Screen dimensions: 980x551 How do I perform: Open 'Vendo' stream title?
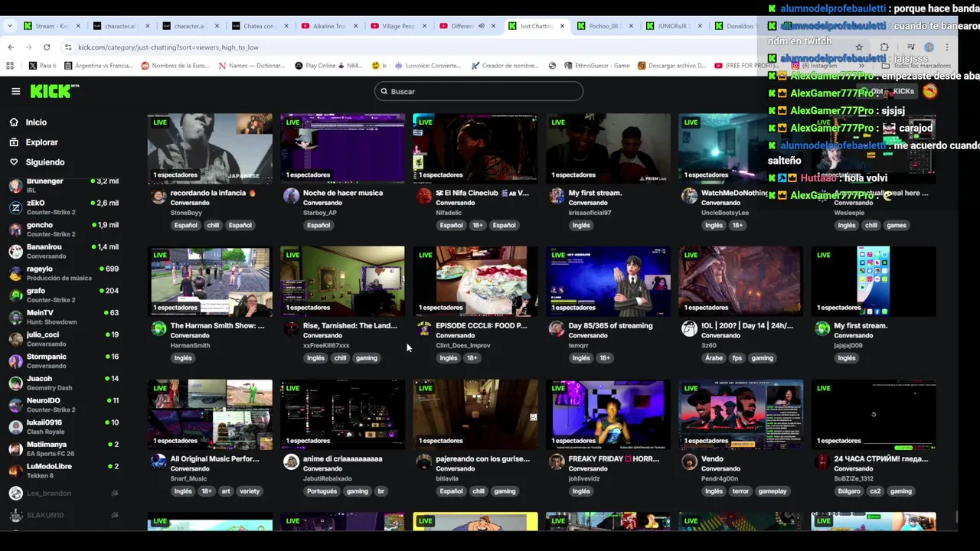(712, 459)
